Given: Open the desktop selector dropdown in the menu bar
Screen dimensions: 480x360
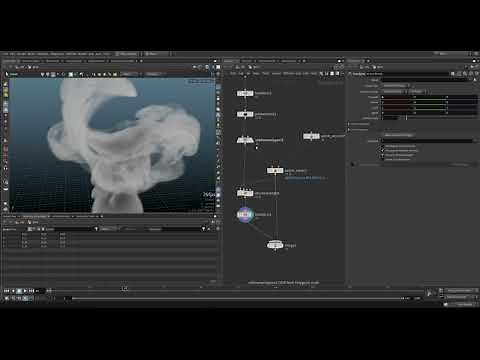Looking at the screenshot, I should point(128,54).
